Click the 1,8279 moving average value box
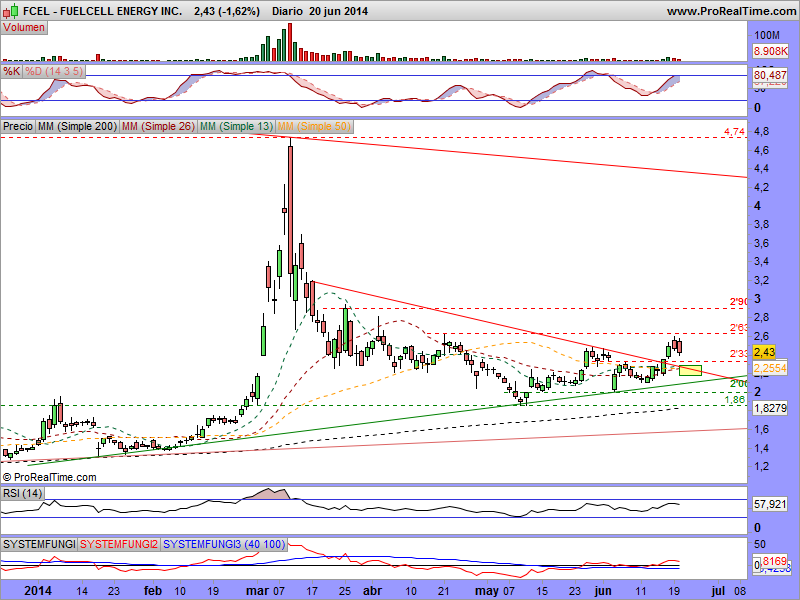This screenshot has width=800, height=600. pos(770,408)
